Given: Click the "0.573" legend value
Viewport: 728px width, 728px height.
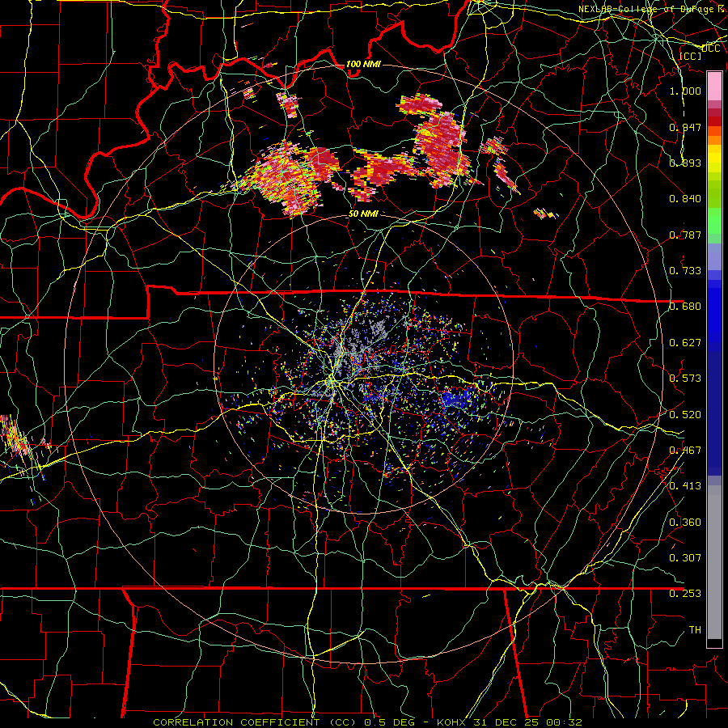Looking at the screenshot, I should pos(685,379).
